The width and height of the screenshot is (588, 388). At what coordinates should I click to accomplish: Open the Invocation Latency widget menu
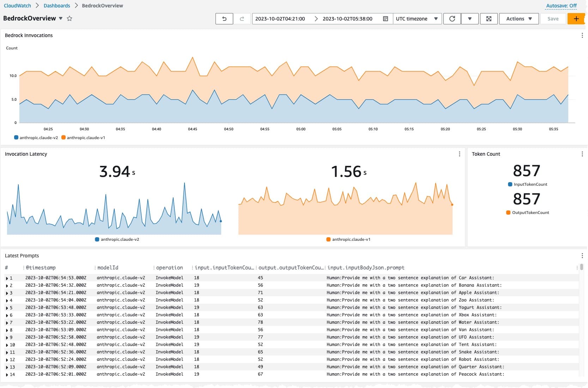pos(459,154)
